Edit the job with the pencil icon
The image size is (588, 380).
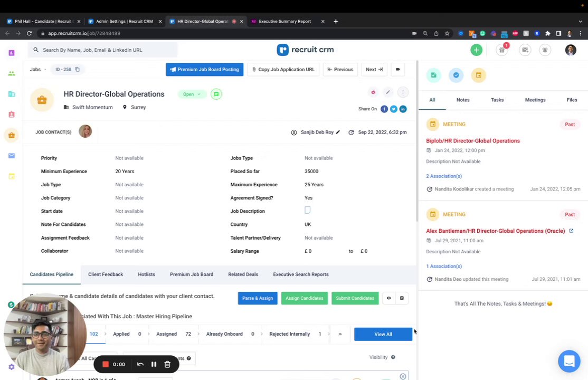pyautogui.click(x=388, y=92)
